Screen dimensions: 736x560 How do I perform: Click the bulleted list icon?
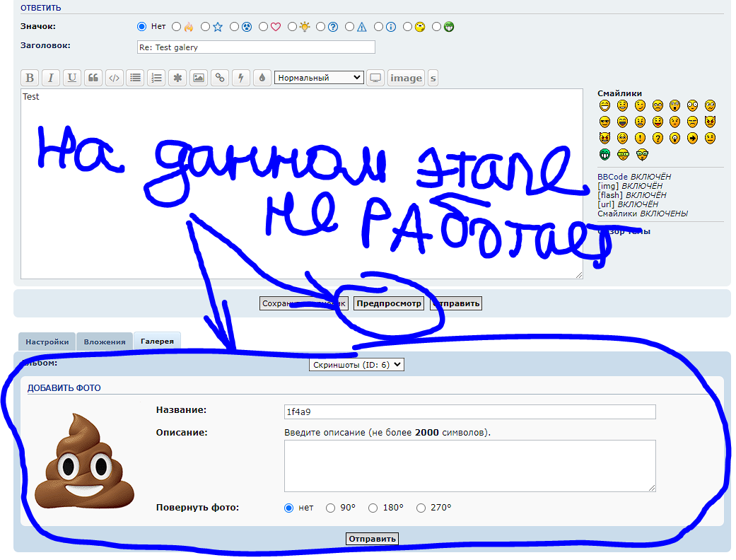tap(135, 78)
